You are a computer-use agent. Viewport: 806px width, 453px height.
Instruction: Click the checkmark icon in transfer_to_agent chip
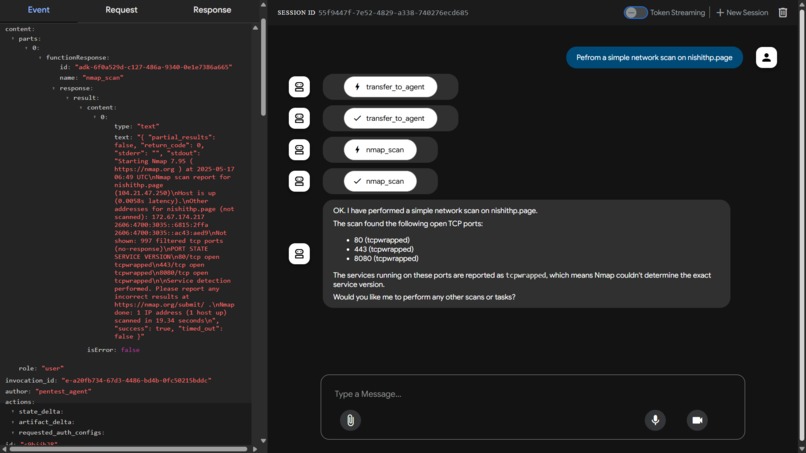click(x=357, y=118)
